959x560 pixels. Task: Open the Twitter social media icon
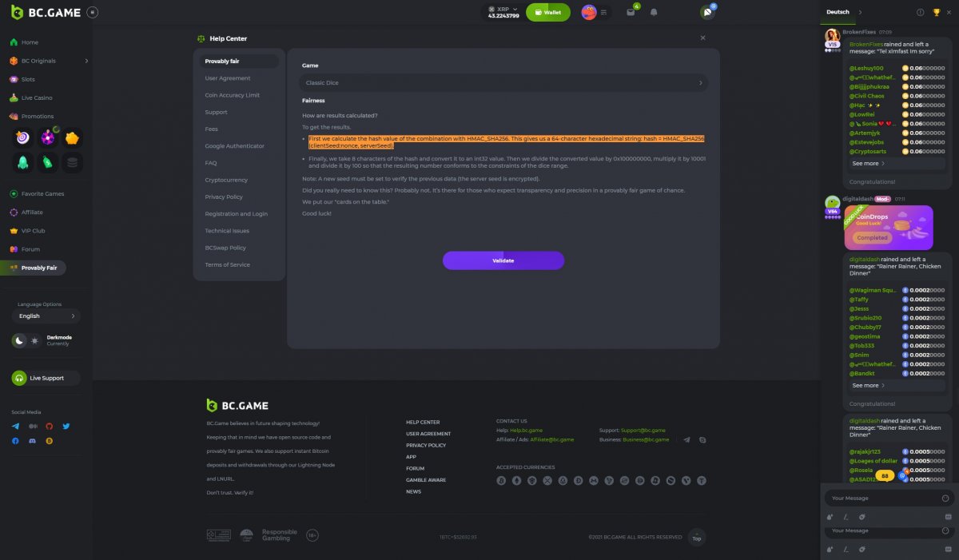pyautogui.click(x=66, y=427)
